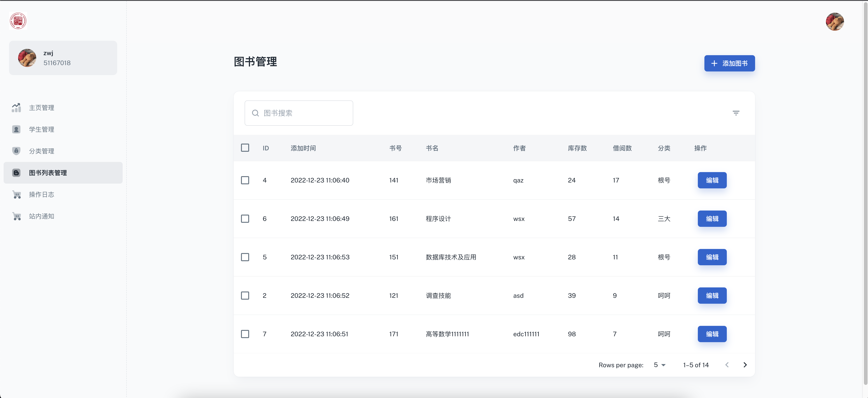This screenshot has height=398, width=868.
Task: Open 站内通知 from the sidebar icon
Action: [x=16, y=216]
